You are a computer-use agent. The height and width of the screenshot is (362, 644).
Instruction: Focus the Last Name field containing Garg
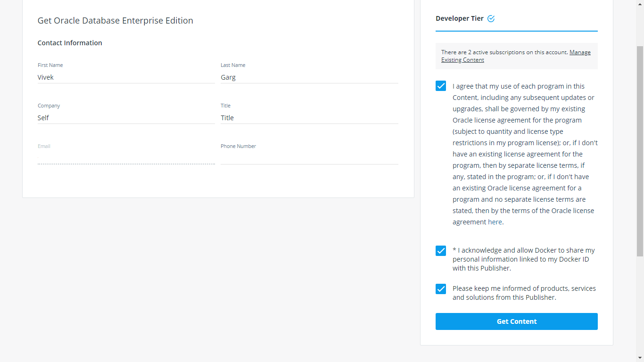pyautogui.click(x=309, y=77)
